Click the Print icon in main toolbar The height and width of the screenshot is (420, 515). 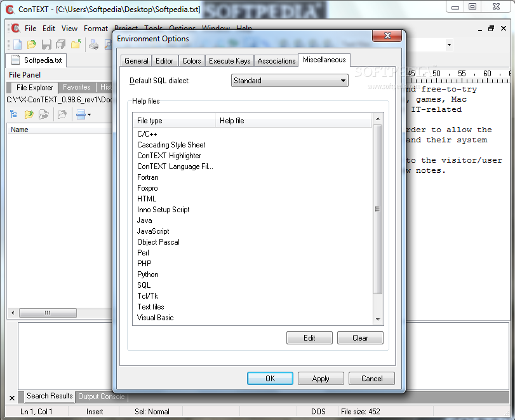tap(93, 44)
